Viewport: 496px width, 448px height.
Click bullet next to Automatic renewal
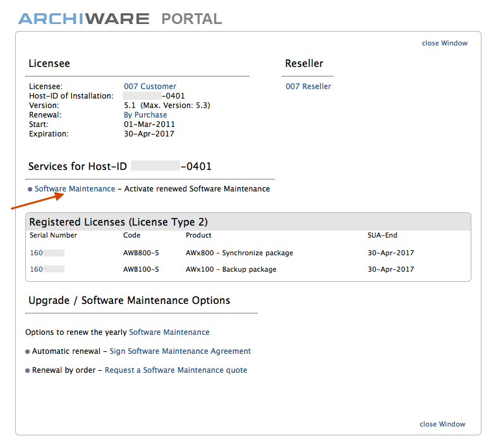[x=27, y=352]
